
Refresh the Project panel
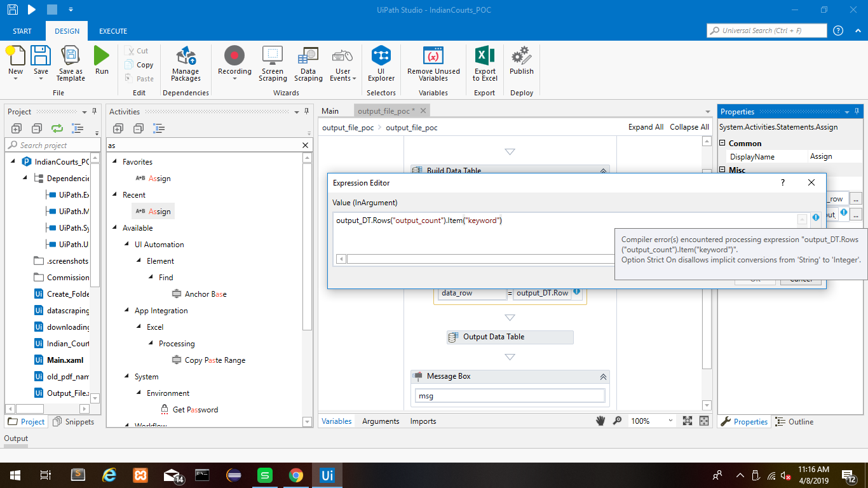[x=57, y=128]
